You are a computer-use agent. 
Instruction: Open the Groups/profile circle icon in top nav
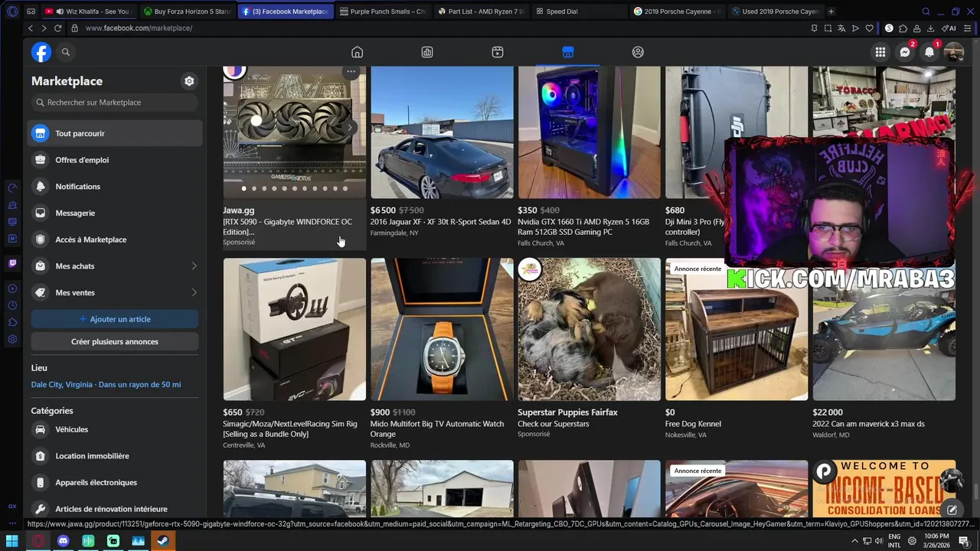(x=638, y=52)
